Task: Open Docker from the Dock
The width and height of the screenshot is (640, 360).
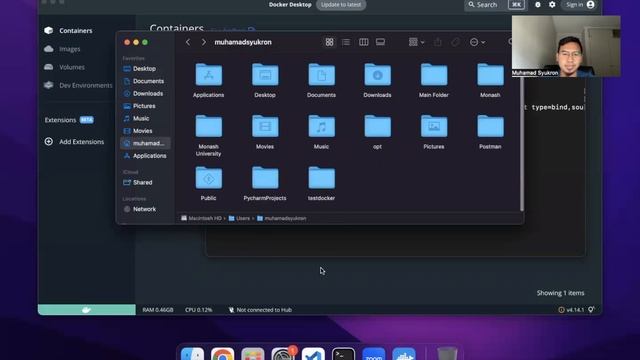Action: [404, 354]
